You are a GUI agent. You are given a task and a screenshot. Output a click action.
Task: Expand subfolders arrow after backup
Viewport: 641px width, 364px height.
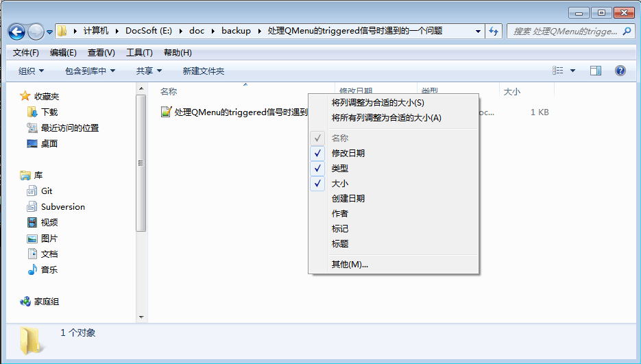(x=259, y=31)
